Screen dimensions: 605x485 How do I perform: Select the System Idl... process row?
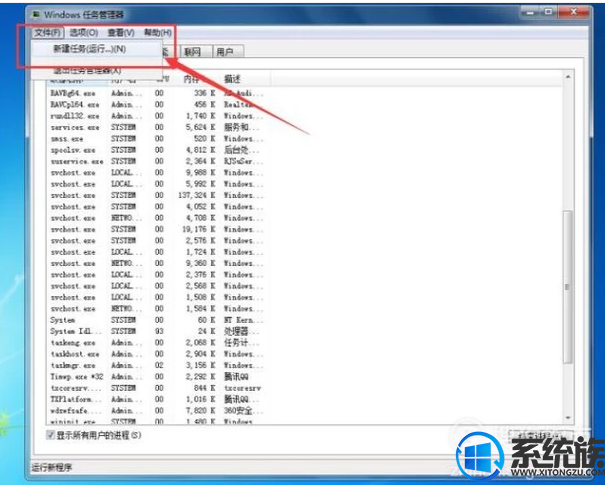point(157,331)
